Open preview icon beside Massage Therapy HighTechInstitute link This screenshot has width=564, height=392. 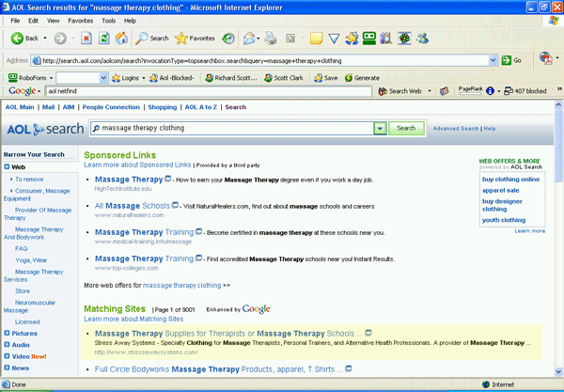(168, 179)
